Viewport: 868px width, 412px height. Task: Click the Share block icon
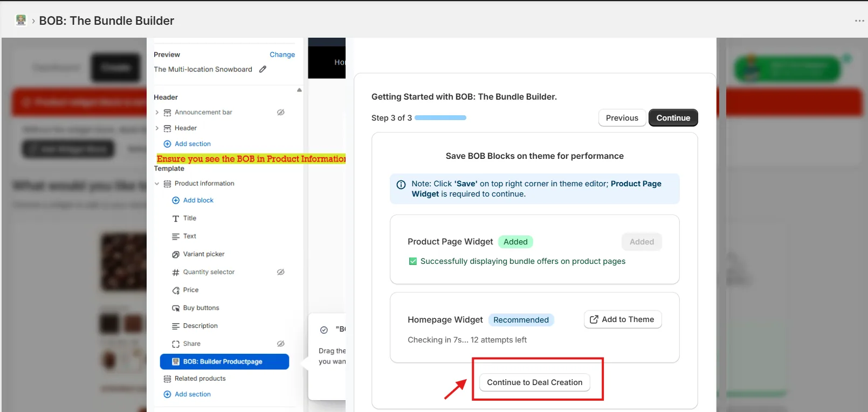[176, 344]
